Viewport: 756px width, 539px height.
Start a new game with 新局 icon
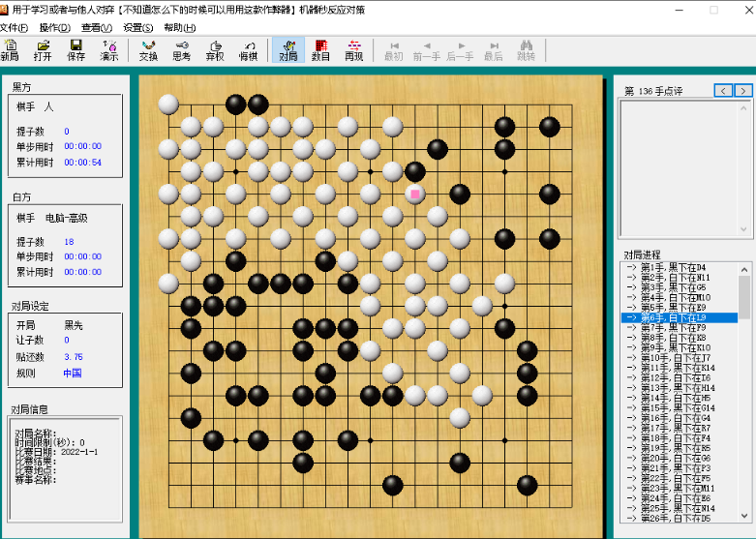10,50
